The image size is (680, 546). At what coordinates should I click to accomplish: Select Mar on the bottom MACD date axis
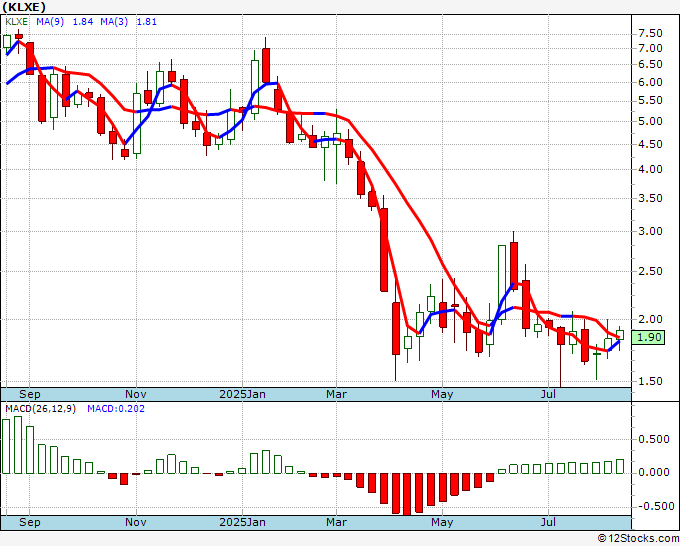[337, 522]
